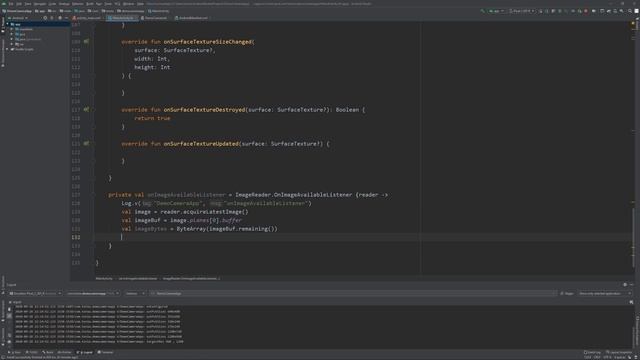
Task: Open the Build tool window tab
Action: (x=48, y=352)
